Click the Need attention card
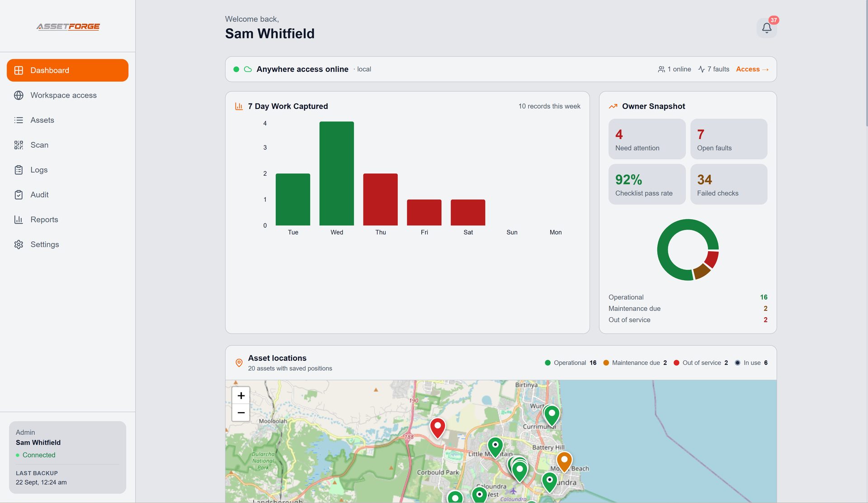Viewport: 868px width, 503px height. 647,139
